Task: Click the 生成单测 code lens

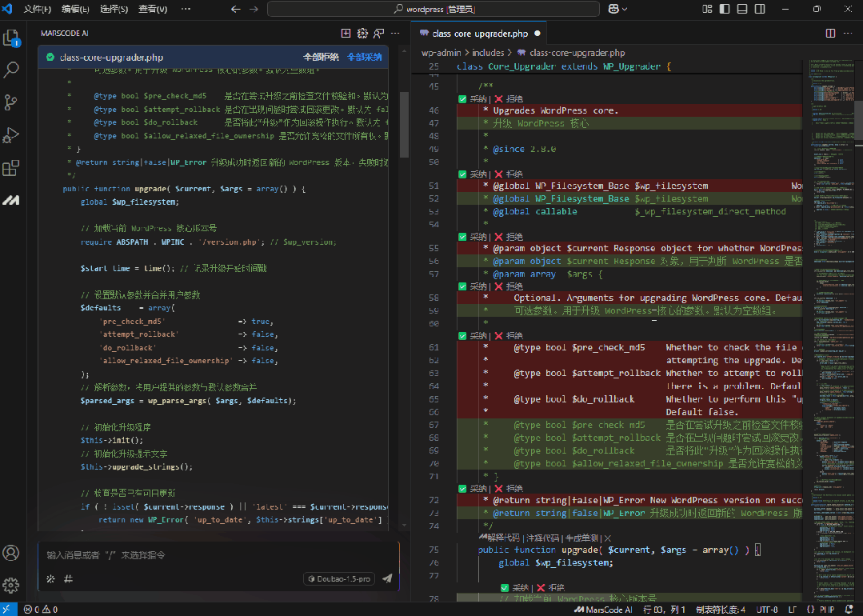Action: click(x=581, y=538)
